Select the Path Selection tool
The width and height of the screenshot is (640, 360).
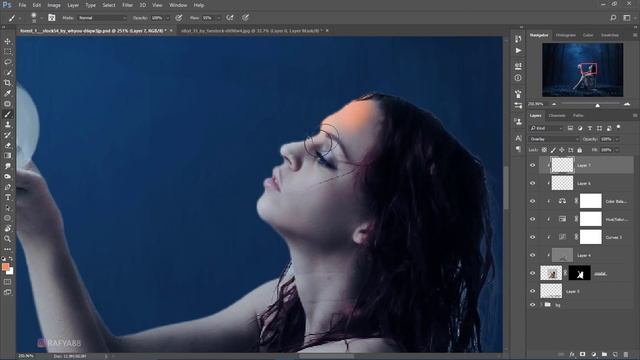(8, 208)
